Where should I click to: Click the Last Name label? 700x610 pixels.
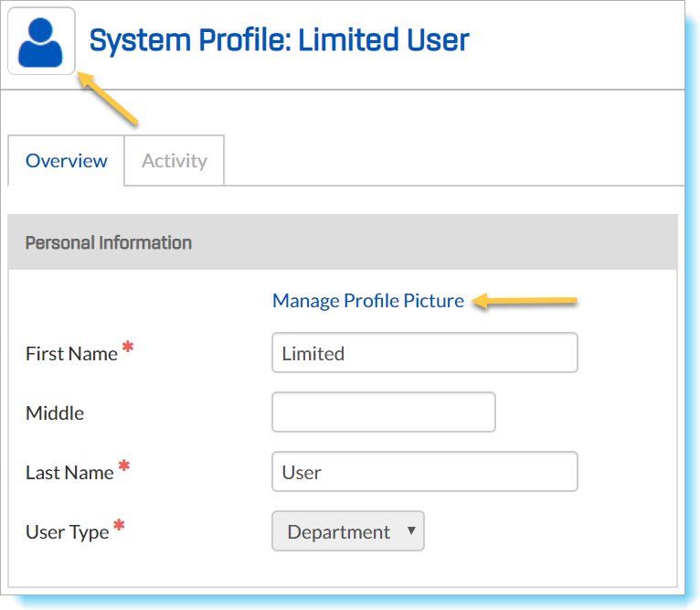(69, 473)
